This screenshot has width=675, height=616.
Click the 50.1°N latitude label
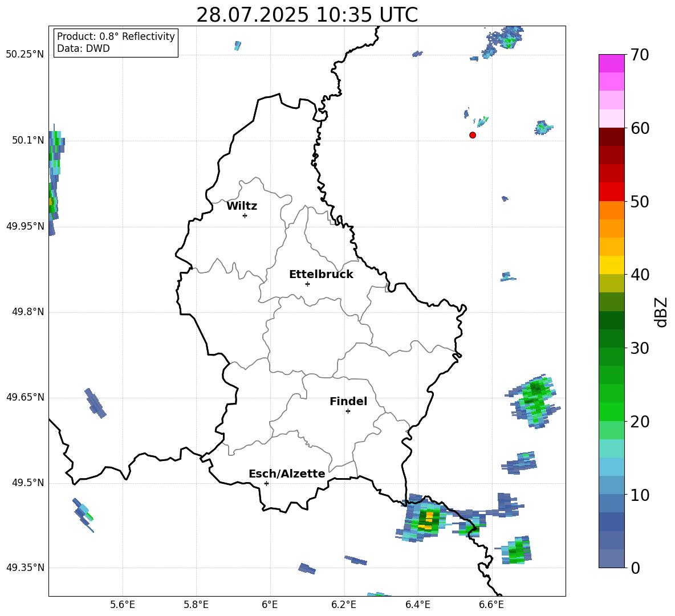(28, 140)
